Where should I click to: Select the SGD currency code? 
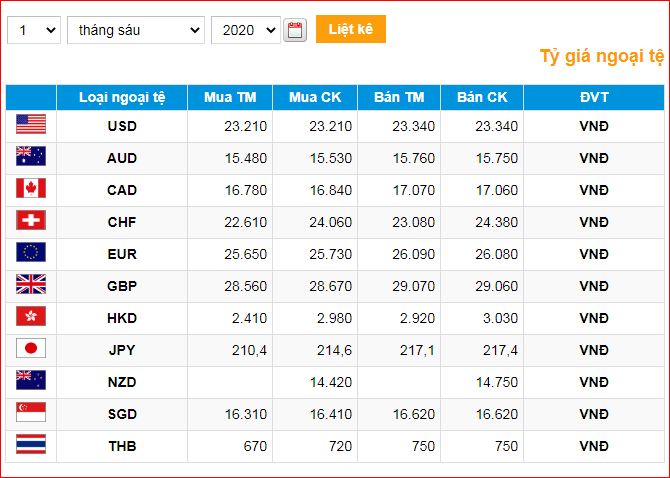click(122, 414)
